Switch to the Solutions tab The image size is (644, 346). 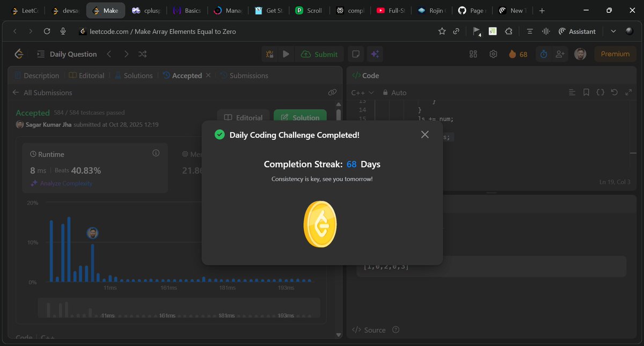(x=133, y=76)
